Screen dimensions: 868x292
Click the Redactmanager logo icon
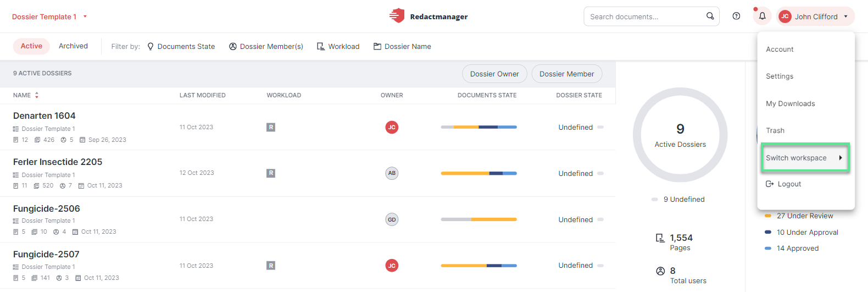[x=397, y=16]
